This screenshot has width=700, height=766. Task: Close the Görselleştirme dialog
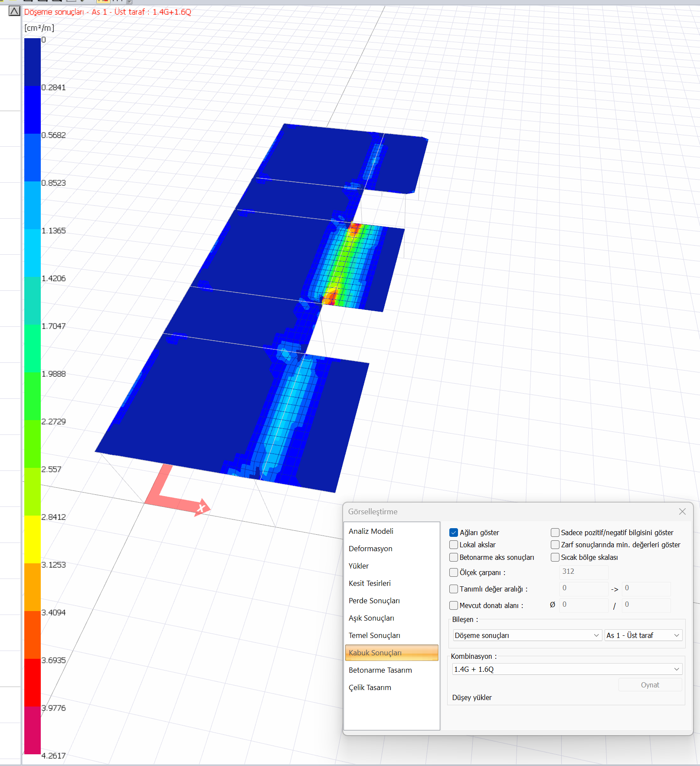click(682, 512)
